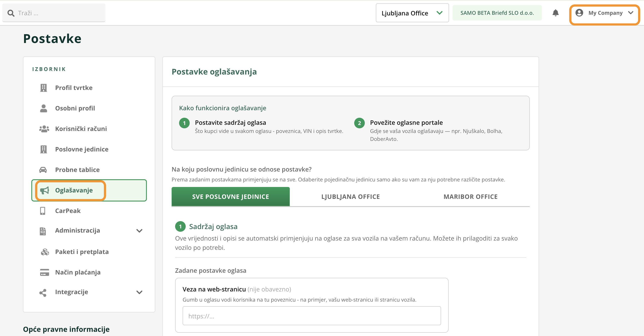Select the Sve poslovne jedinice tab
644x336 pixels.
click(x=230, y=196)
